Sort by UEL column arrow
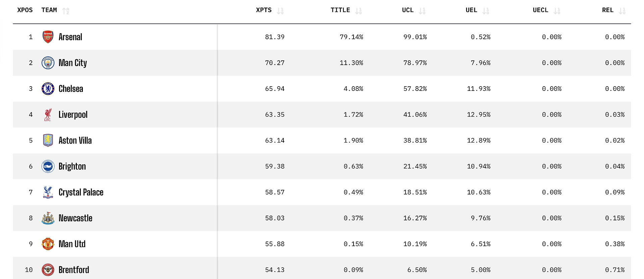 pos(485,11)
